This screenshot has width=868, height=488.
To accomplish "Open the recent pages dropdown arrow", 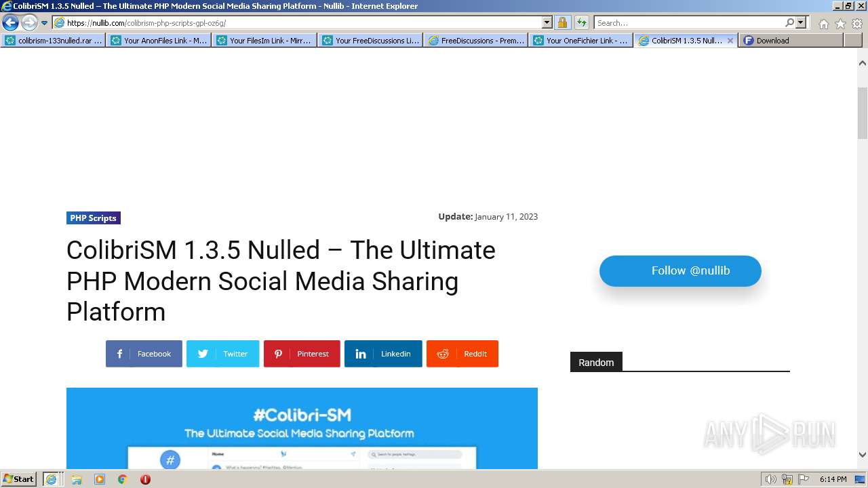I will [x=45, y=23].
